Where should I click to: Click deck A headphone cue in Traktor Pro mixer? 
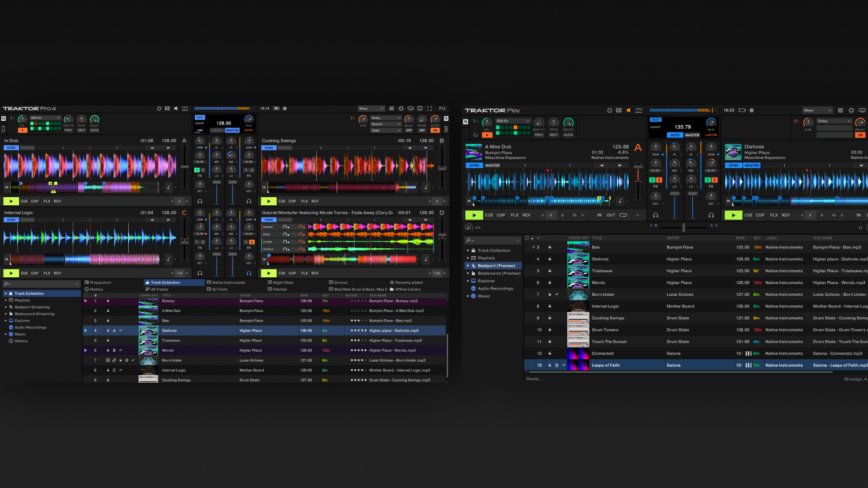click(x=200, y=201)
